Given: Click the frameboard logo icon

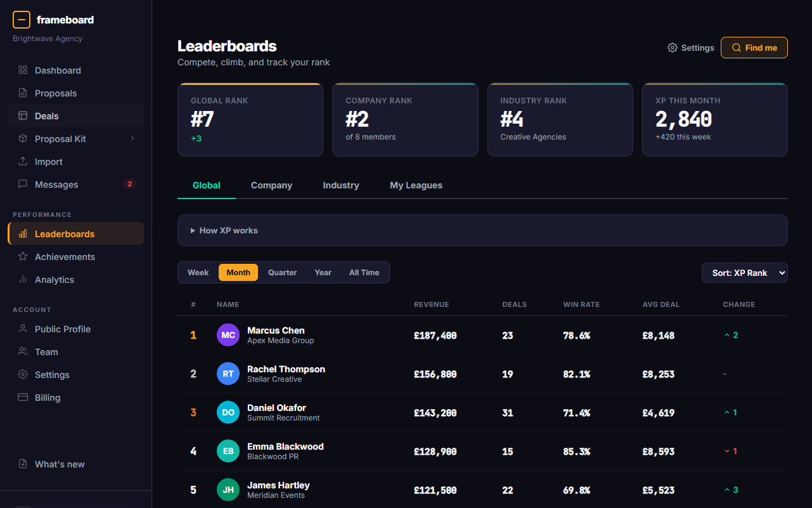Looking at the screenshot, I should point(22,20).
